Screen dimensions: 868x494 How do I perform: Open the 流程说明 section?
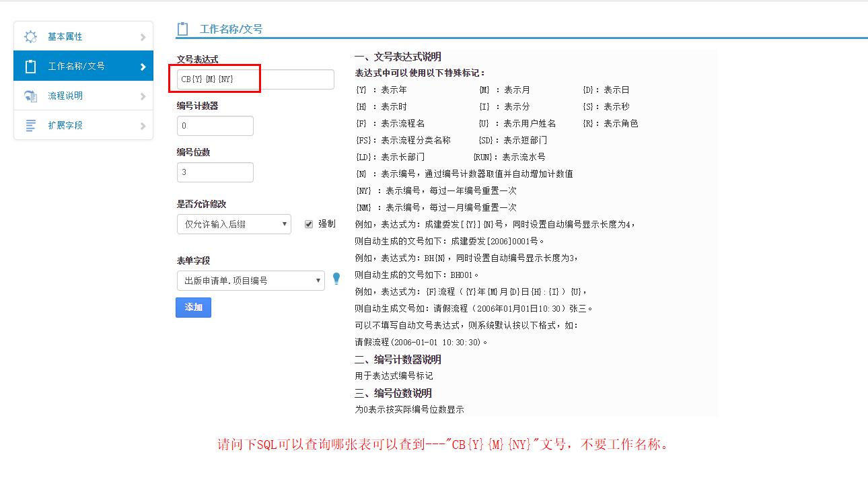click(83, 96)
